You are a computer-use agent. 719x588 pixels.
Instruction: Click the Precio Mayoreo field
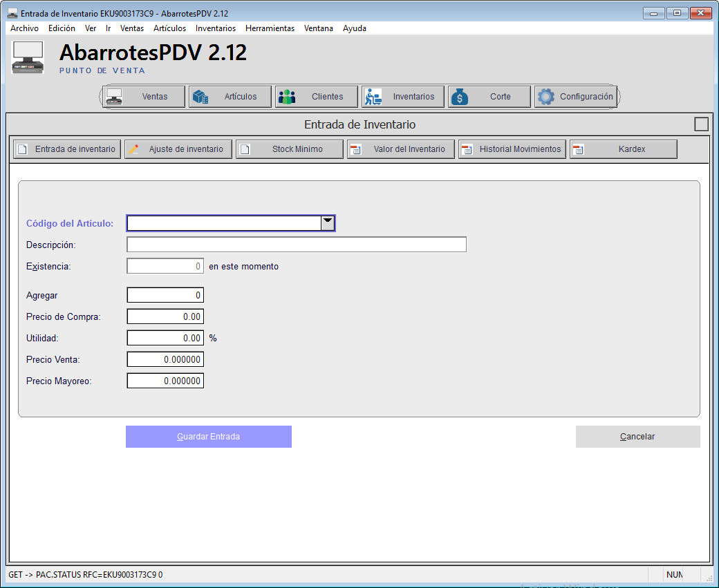point(165,381)
